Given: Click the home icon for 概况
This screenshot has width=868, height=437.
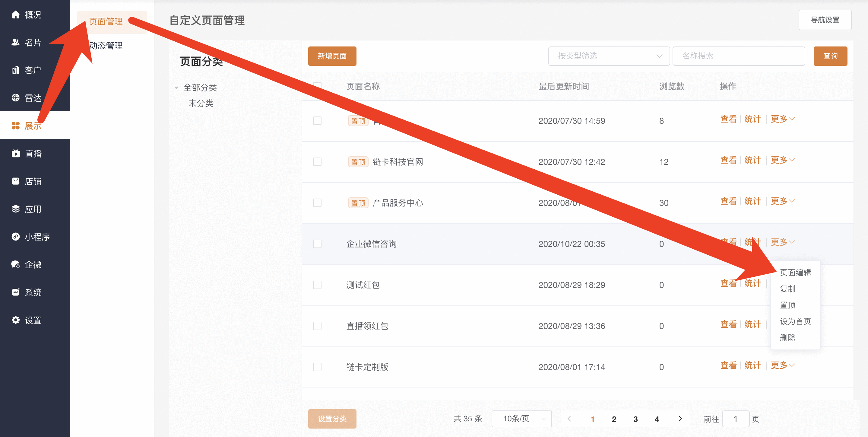Looking at the screenshot, I should [x=15, y=14].
